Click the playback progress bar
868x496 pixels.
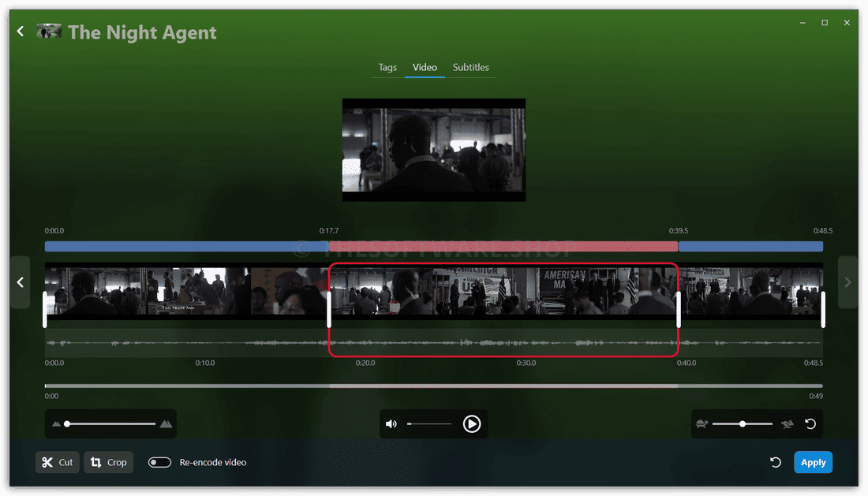pyautogui.click(x=433, y=386)
